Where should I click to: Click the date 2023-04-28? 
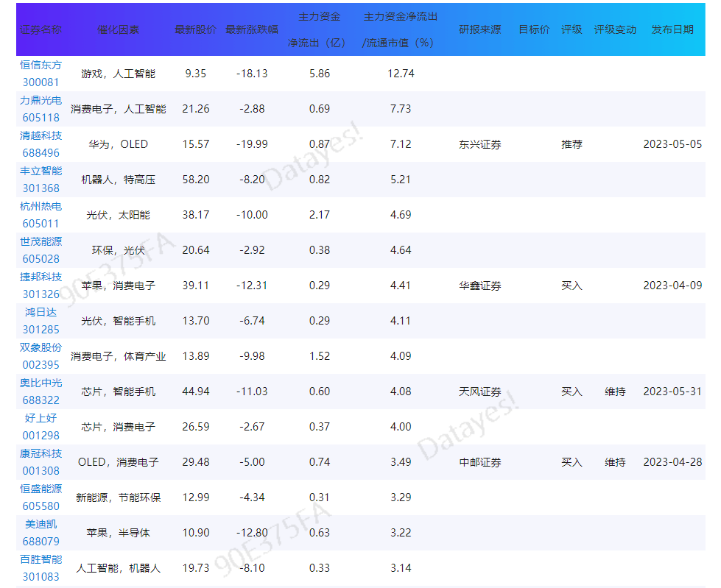(x=672, y=462)
